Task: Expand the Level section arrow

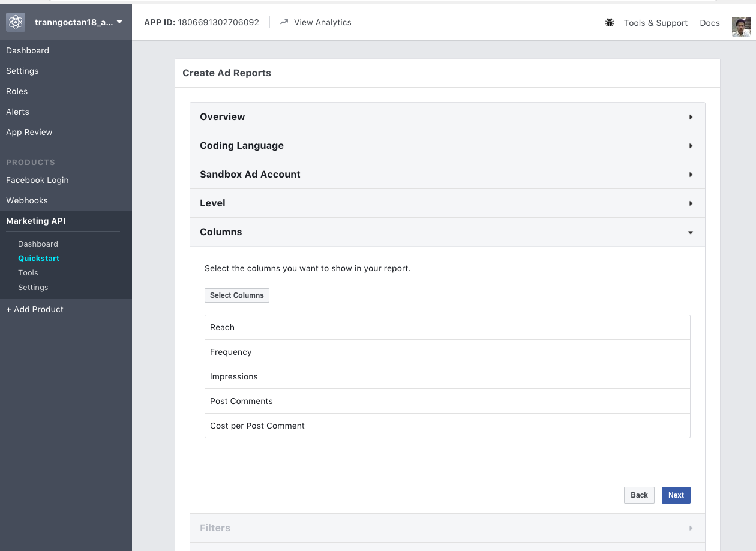Action: (691, 203)
